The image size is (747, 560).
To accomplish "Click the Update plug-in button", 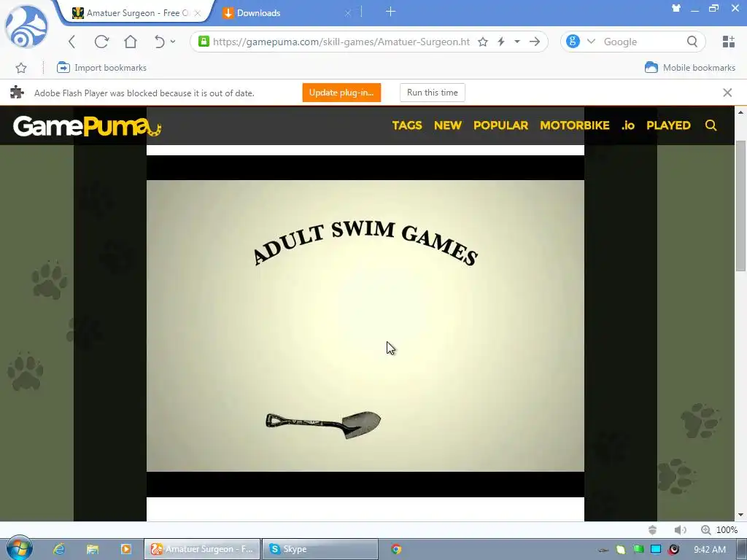I will coord(341,93).
